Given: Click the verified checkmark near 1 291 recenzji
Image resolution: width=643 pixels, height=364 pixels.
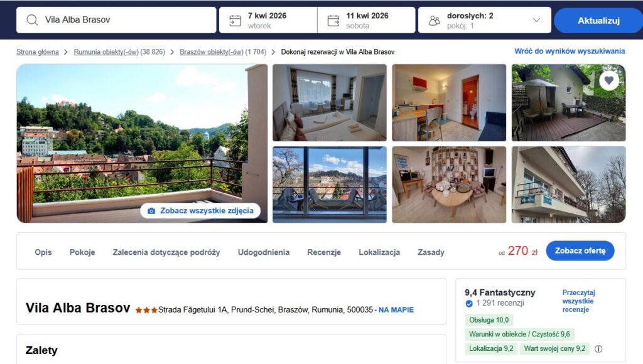Looking at the screenshot, I should (x=469, y=303).
